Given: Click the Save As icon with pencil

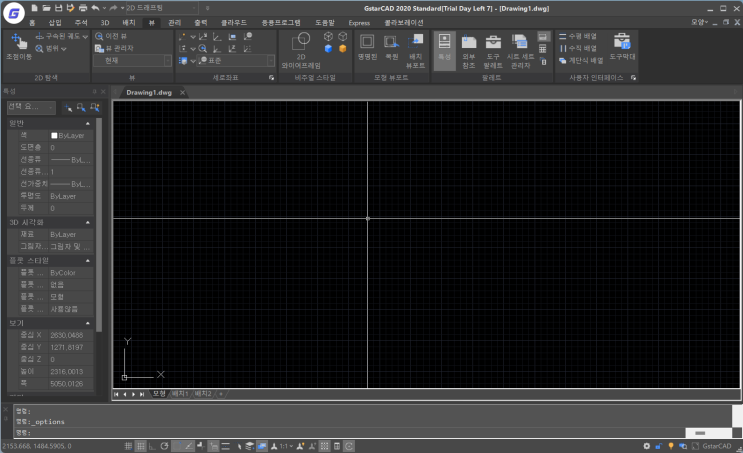Looking at the screenshot, I should click(71, 8).
